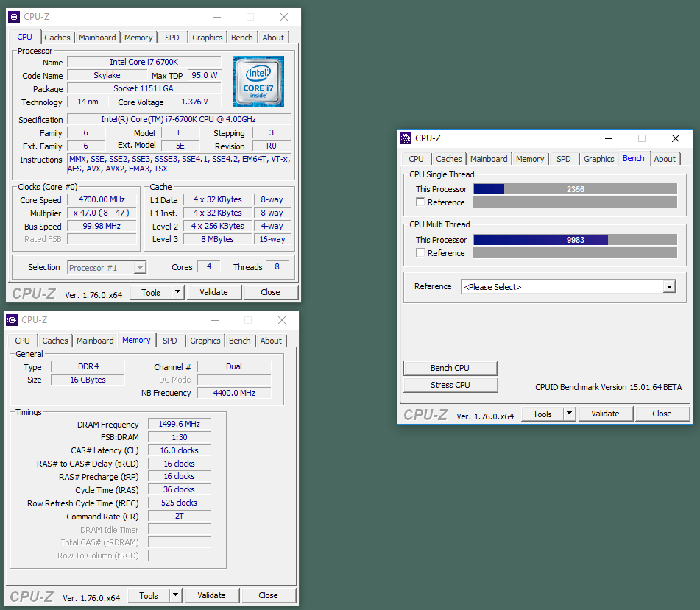The image size is (700, 610).
Task: Open Graphics tab in CPU window
Action: coord(207,38)
